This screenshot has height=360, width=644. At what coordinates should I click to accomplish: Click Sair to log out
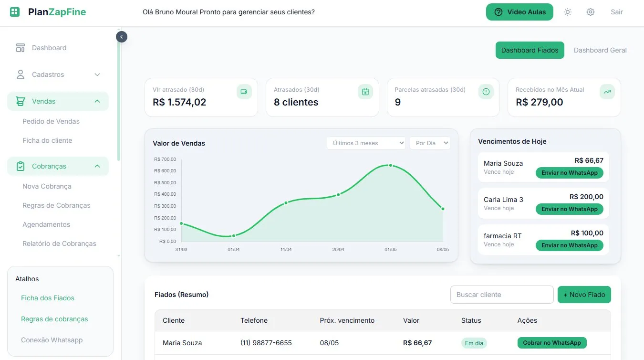tap(617, 12)
